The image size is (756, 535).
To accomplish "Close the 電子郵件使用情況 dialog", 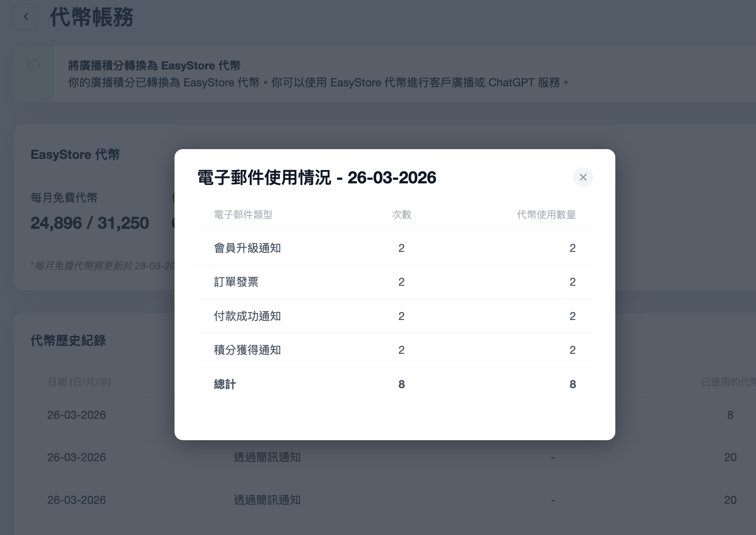I will click(583, 177).
